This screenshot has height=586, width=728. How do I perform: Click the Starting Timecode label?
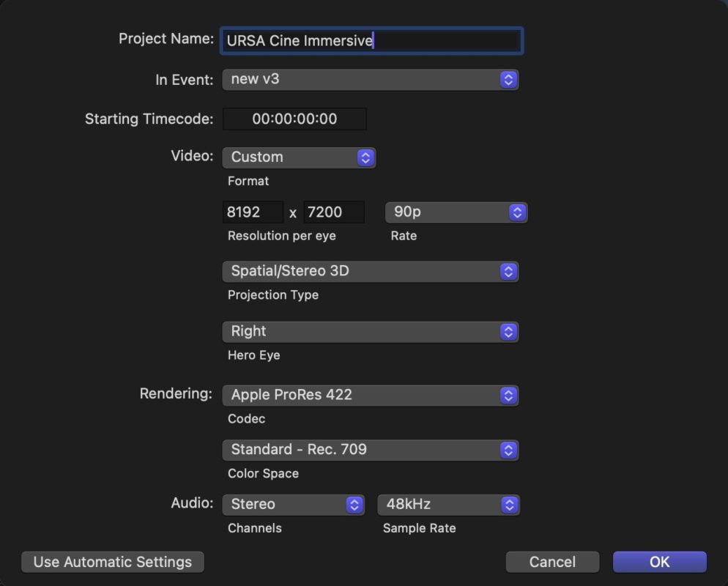(149, 119)
